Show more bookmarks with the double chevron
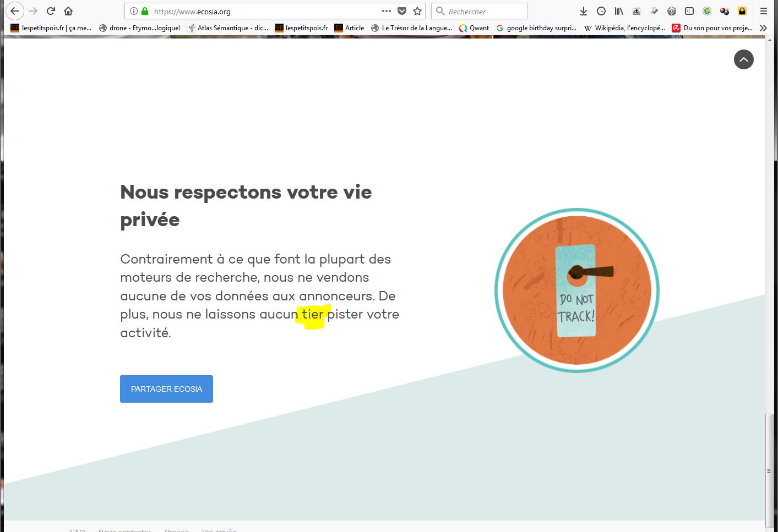Viewport: 778px width, 532px height. [763, 28]
